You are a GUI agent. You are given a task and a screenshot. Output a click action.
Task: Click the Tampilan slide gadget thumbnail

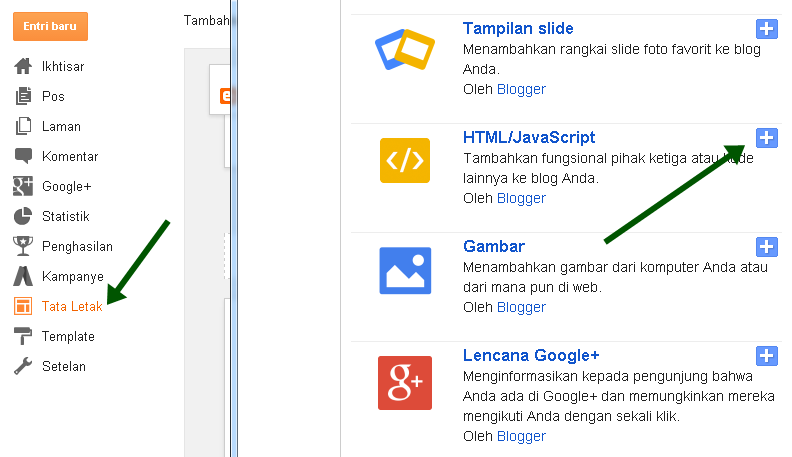[x=404, y=51]
